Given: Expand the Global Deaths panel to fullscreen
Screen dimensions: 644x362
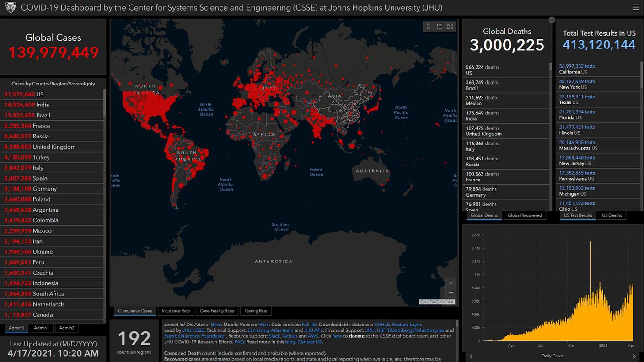Looking at the screenshot, I should coord(552,20).
